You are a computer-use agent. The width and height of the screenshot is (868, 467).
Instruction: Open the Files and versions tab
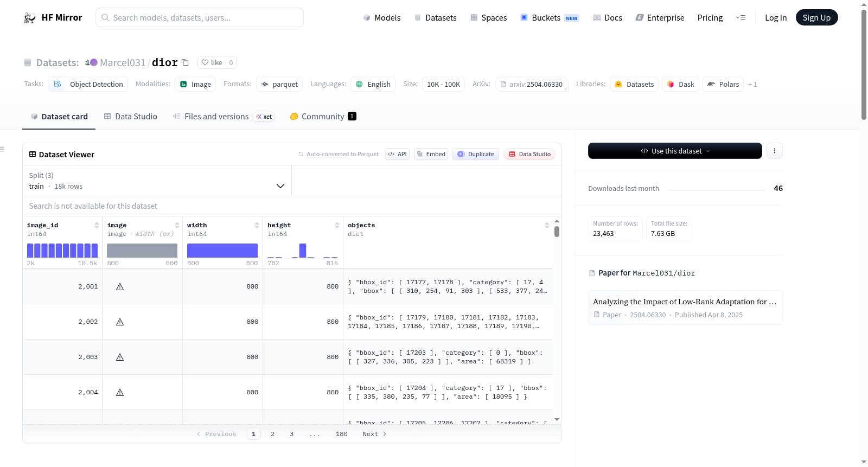(x=224, y=117)
